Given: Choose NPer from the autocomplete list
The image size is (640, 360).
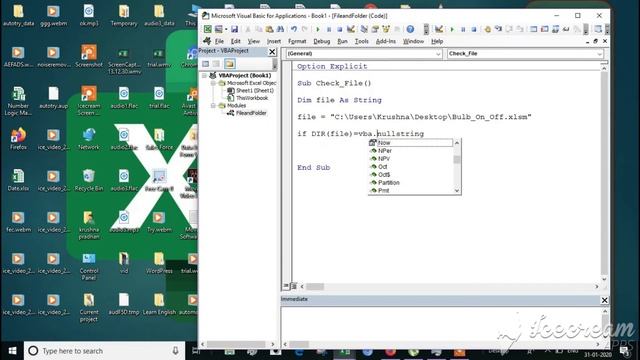Looking at the screenshot, I should coord(411,151).
